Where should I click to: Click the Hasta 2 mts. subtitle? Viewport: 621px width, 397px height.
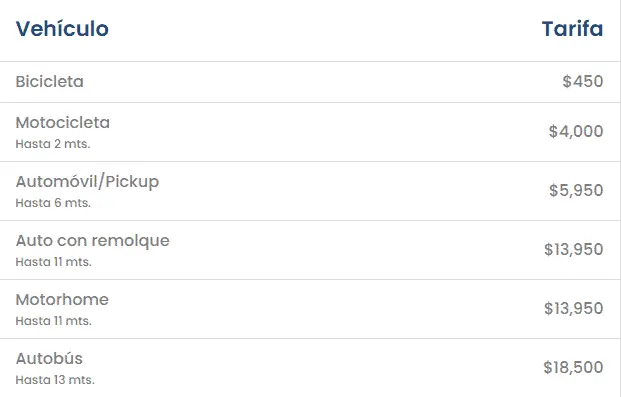point(53,144)
